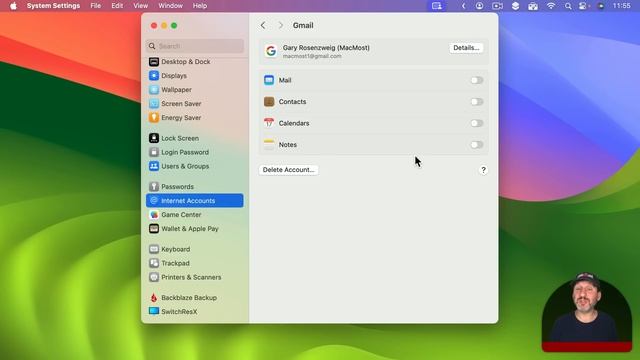Enable the Contacts toggle

(x=477, y=102)
